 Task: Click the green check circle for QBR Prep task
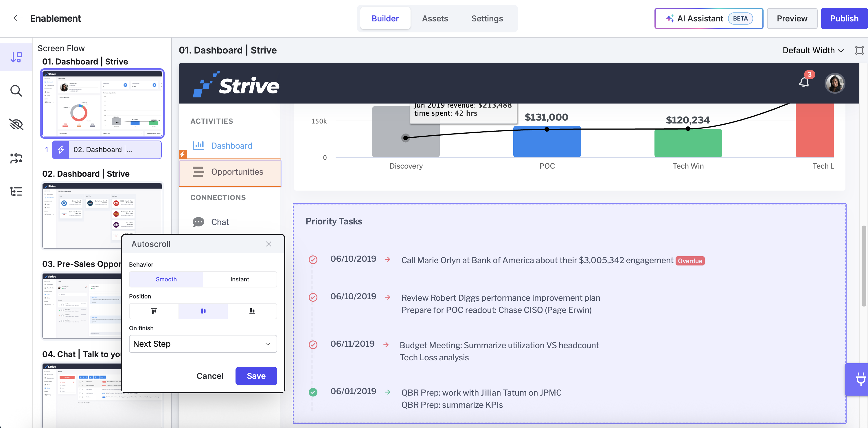313,392
